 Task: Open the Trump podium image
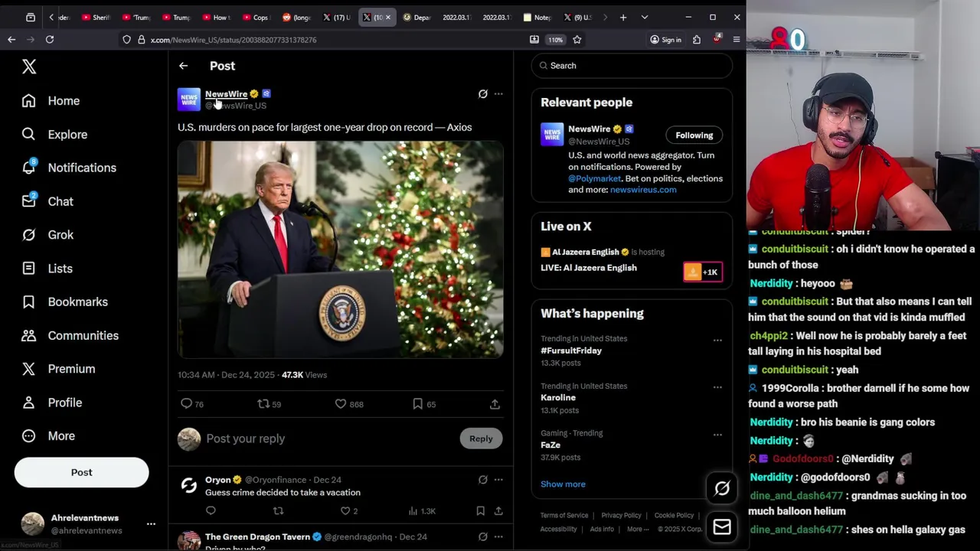[341, 249]
